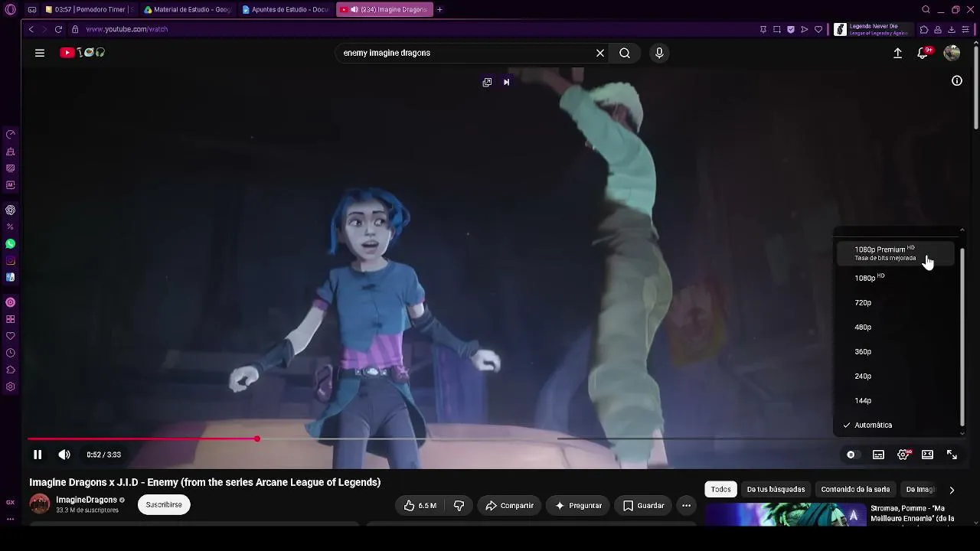
Task: Pick 360p video quality
Action: point(895,351)
